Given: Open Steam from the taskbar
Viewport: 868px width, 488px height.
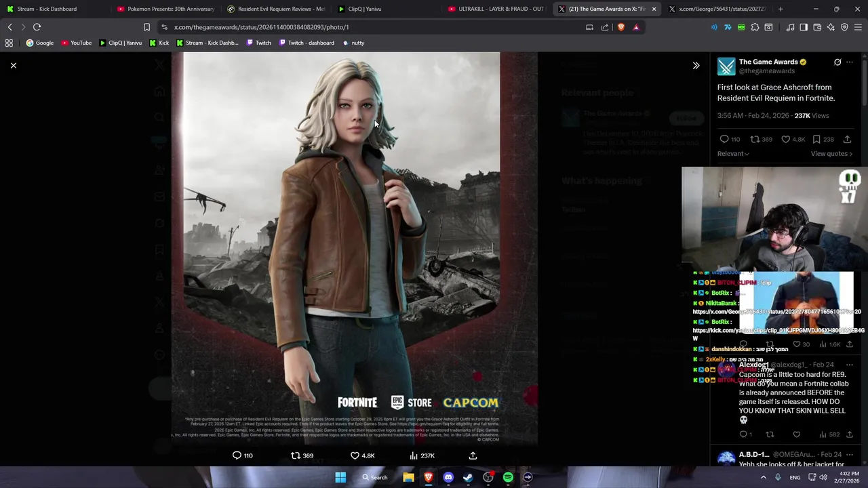Looking at the screenshot, I should [468, 477].
